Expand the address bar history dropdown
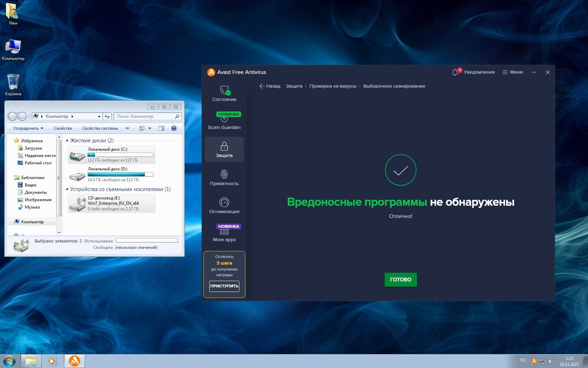The image size is (588, 368). (99, 117)
